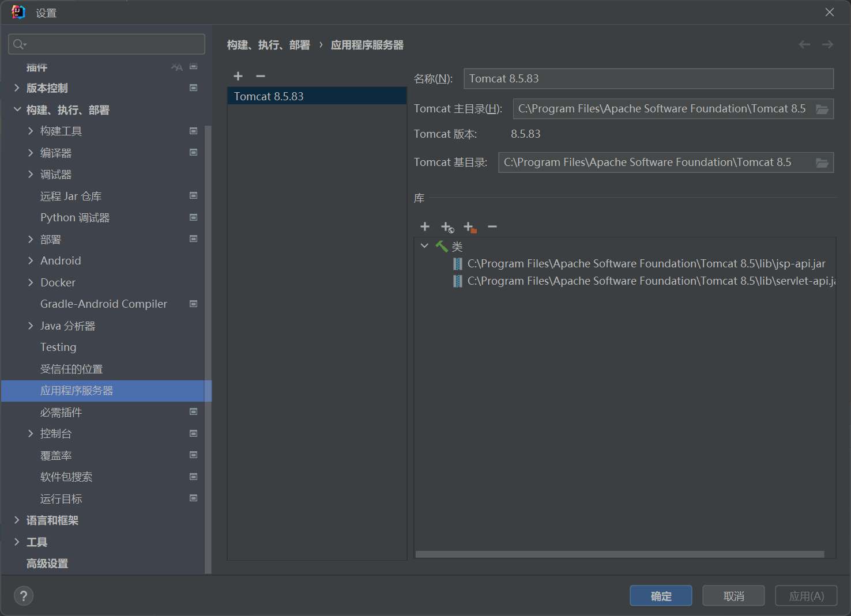Click project-level icon beside Python 调试器
This screenshot has width=851, height=616.
(x=194, y=217)
